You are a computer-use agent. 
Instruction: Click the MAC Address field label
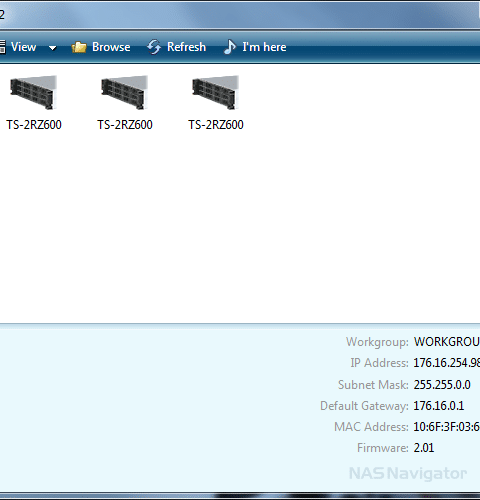pos(371,427)
